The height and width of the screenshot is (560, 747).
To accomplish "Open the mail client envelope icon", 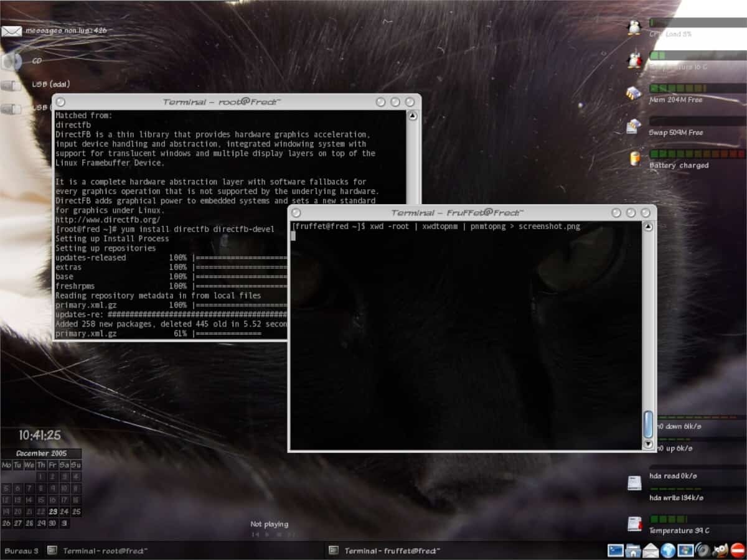I will click(651, 549).
